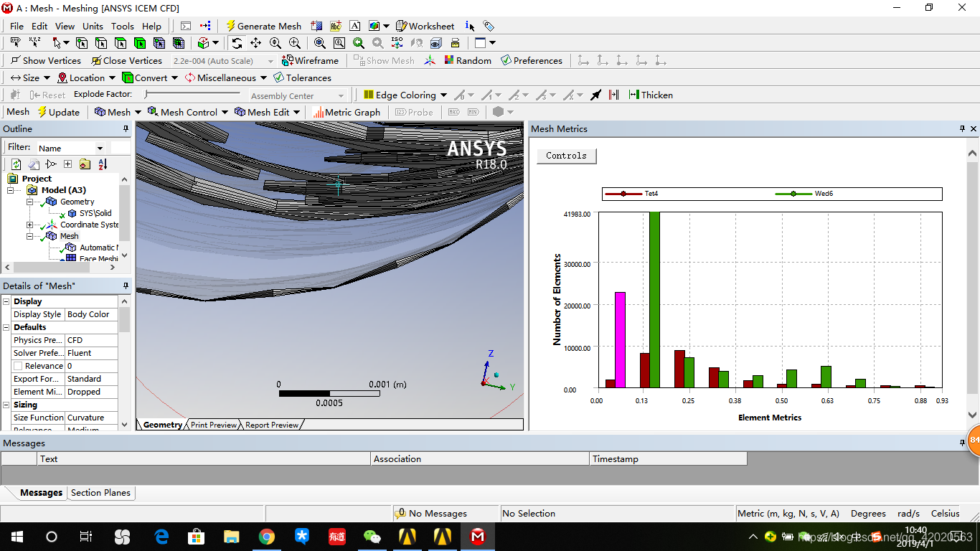Image resolution: width=980 pixels, height=551 pixels.
Task: Pin the Mesh Metrics panel
Action: (x=962, y=128)
